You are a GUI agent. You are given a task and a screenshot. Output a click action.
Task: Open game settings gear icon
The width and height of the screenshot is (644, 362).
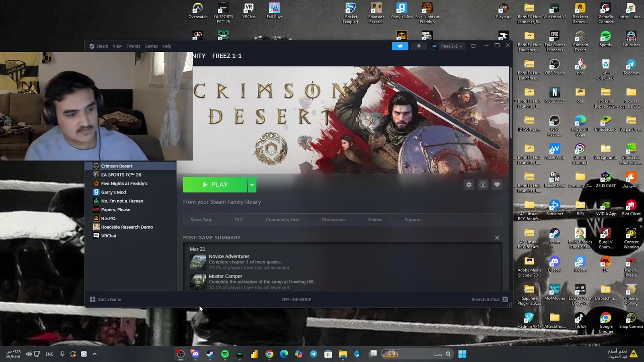click(469, 185)
